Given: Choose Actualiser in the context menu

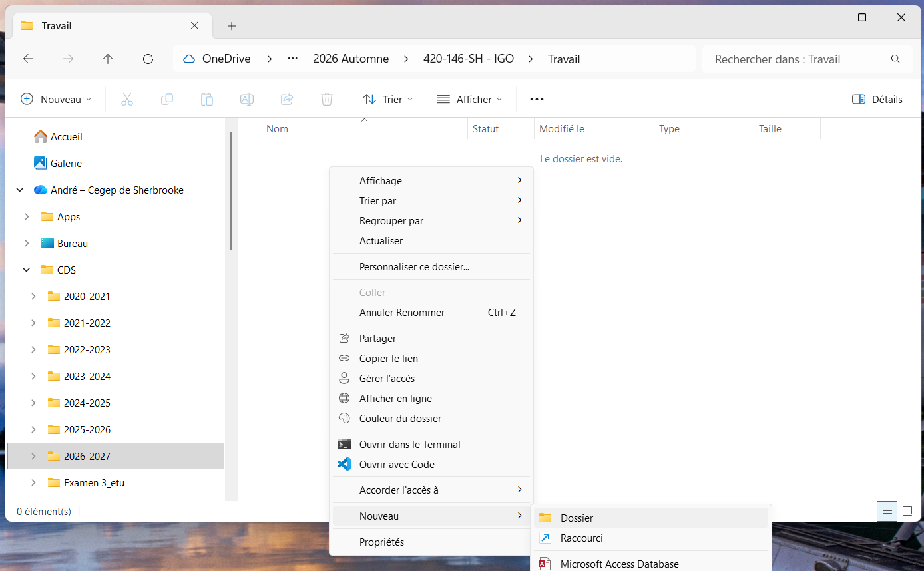Looking at the screenshot, I should click(431, 240).
